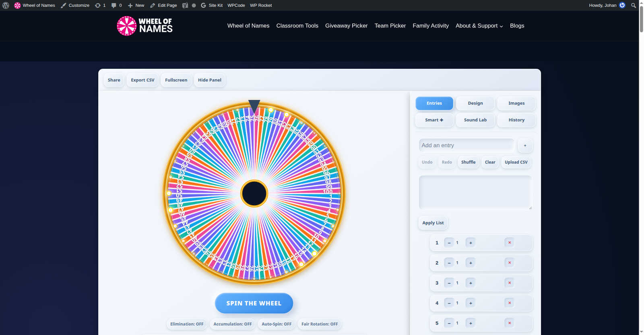Shuffle the entries
The width and height of the screenshot is (644, 335).
pos(469,162)
